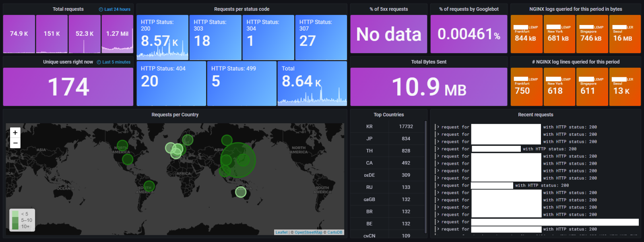Select the circle marker over South America
644x242 pixels.
[149, 186]
